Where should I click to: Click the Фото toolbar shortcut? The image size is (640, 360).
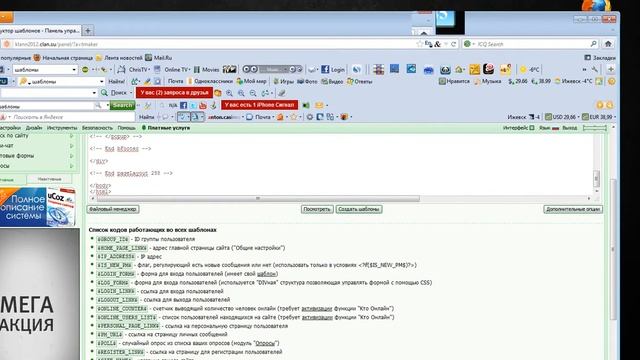pyautogui.click(x=307, y=81)
